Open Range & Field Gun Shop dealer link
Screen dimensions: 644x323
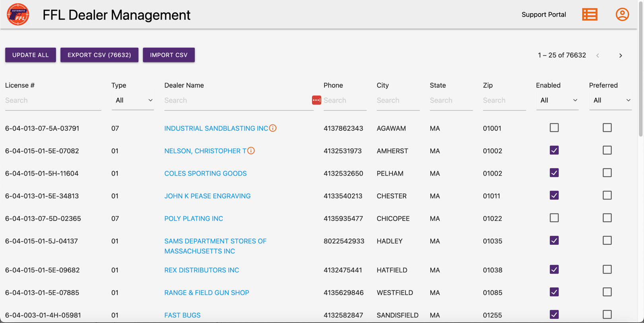(x=207, y=292)
